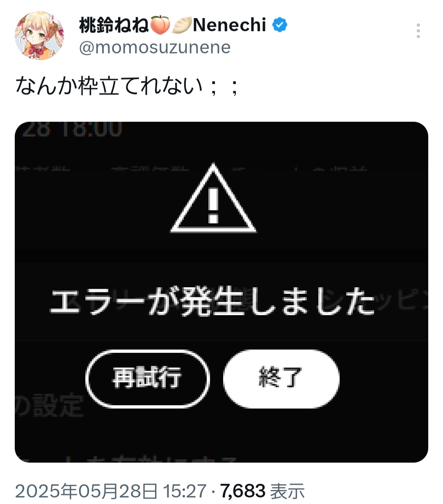Click the dimmed 28 18:00 text in the image
The height and width of the screenshot is (504, 443).
72,129
